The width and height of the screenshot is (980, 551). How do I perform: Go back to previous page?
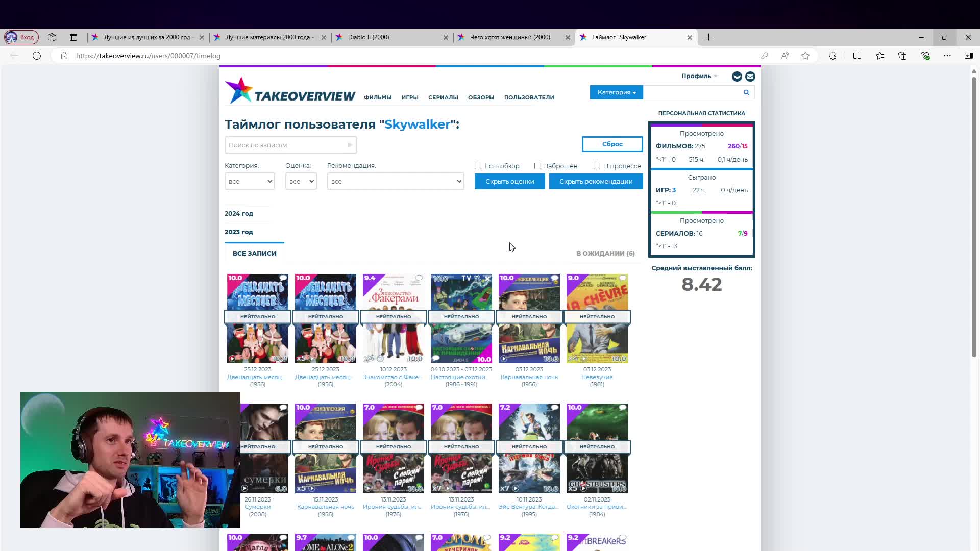pos(14,56)
